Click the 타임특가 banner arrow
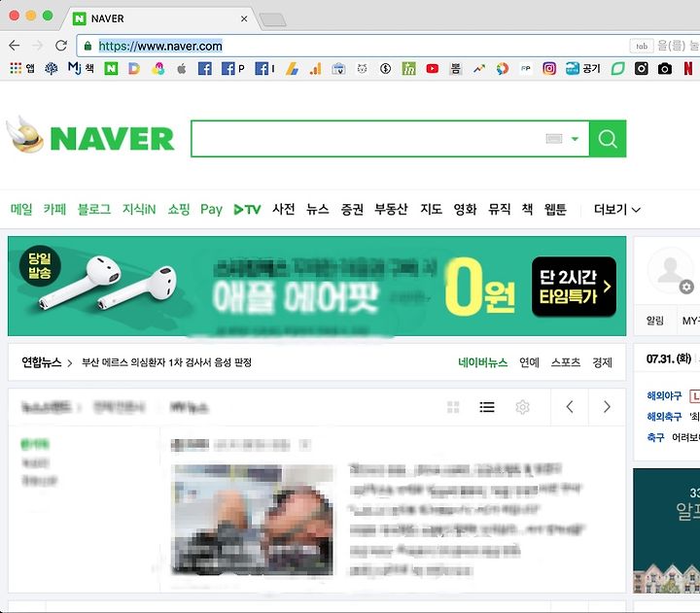Image resolution: width=700 pixels, height=613 pixels. [x=607, y=287]
